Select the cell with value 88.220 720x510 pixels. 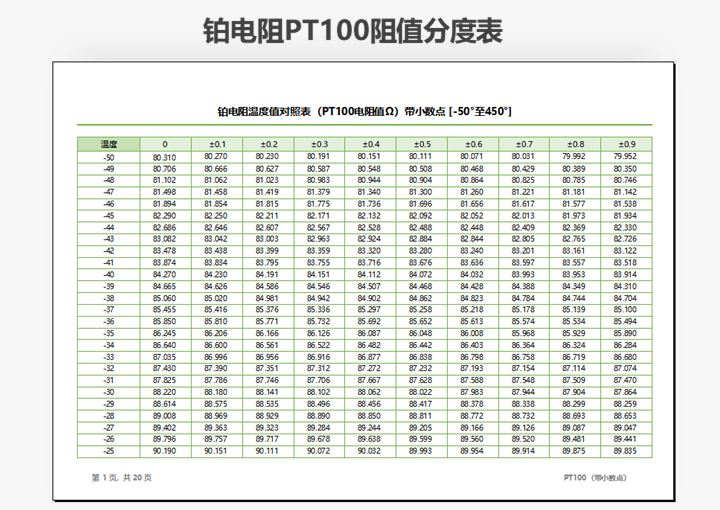coord(165,392)
